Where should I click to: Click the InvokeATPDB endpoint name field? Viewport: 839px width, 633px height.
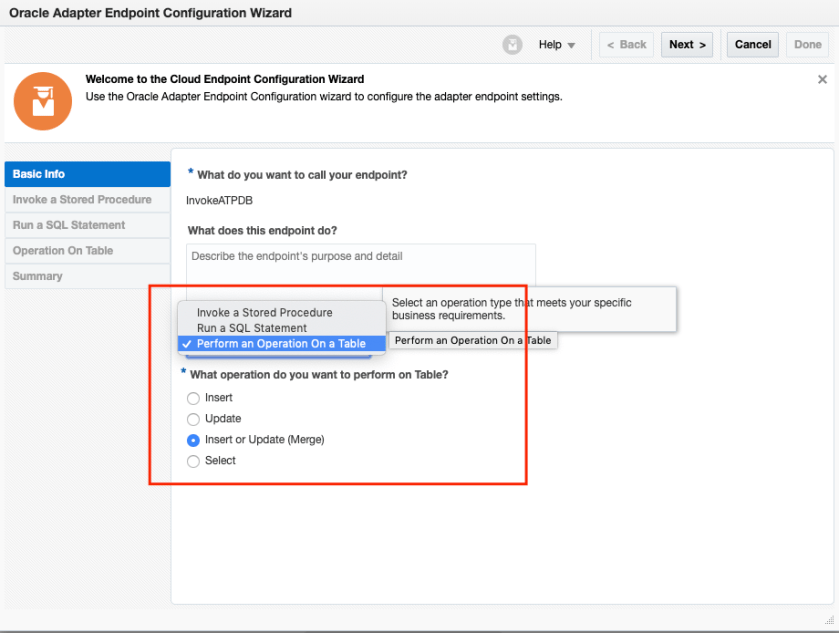pos(220,200)
